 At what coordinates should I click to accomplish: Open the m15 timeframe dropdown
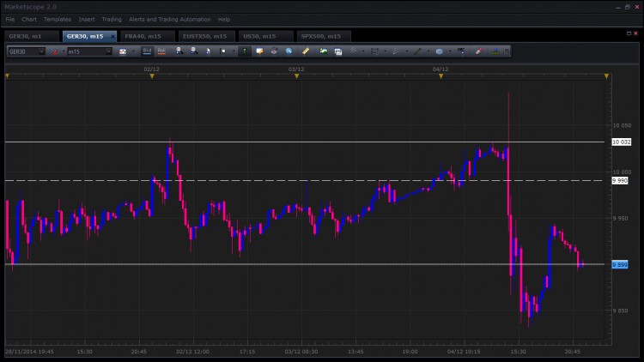pos(108,51)
